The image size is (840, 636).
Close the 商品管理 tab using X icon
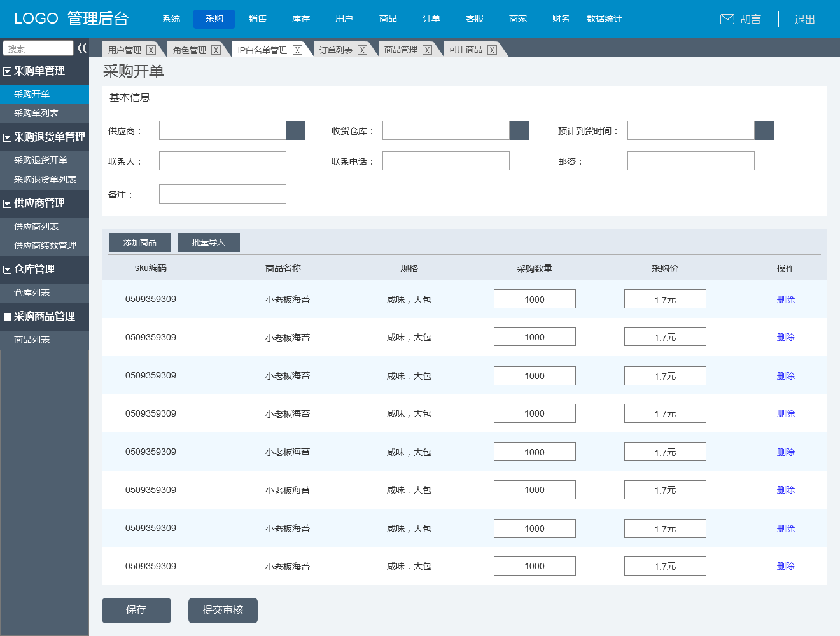427,50
